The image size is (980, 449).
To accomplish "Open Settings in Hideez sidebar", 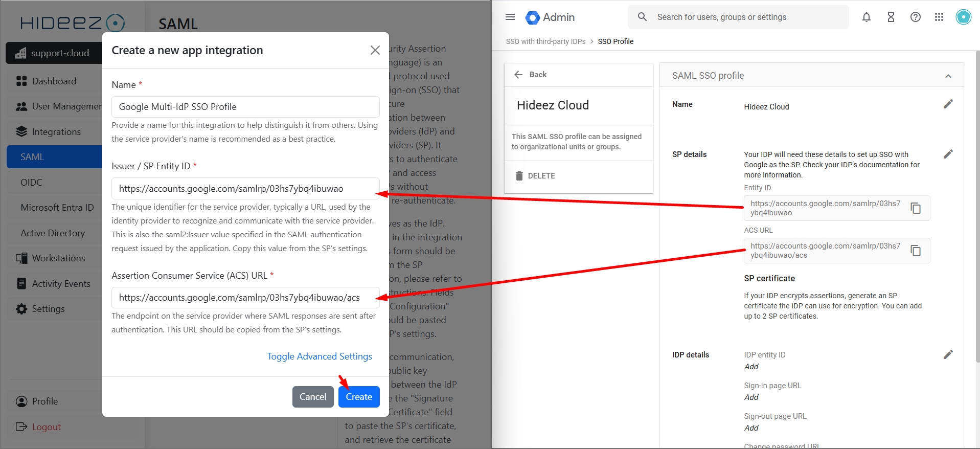I will tap(54, 309).
